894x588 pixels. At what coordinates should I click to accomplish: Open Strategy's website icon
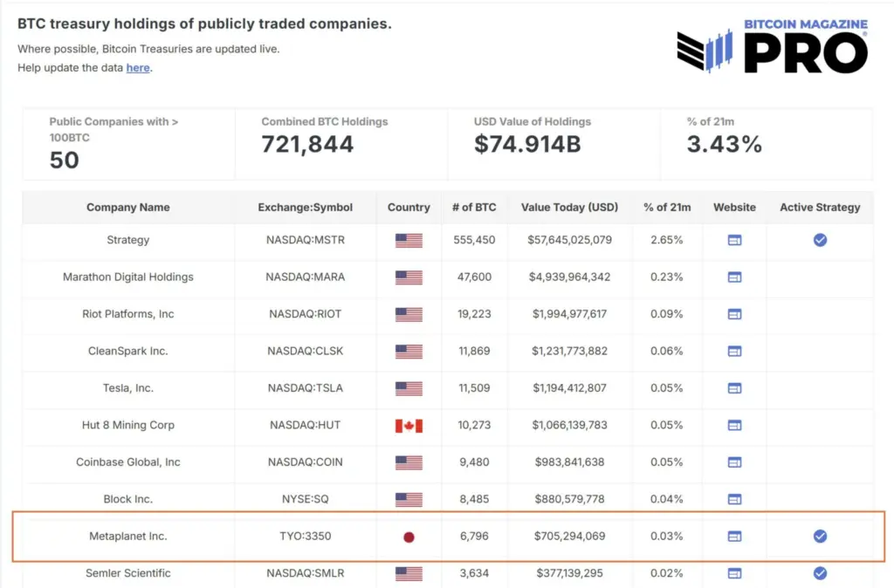click(x=734, y=240)
